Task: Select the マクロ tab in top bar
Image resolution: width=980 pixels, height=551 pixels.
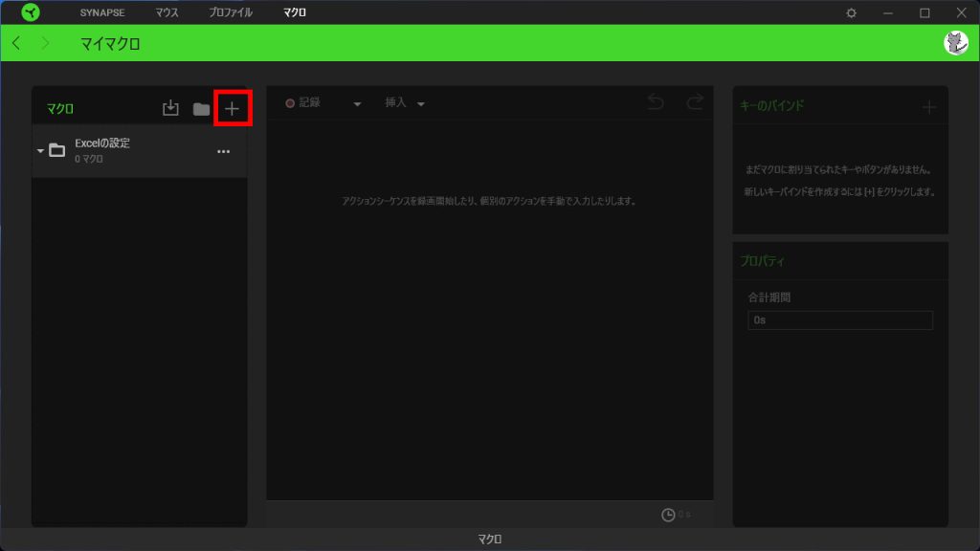Action: (x=295, y=12)
